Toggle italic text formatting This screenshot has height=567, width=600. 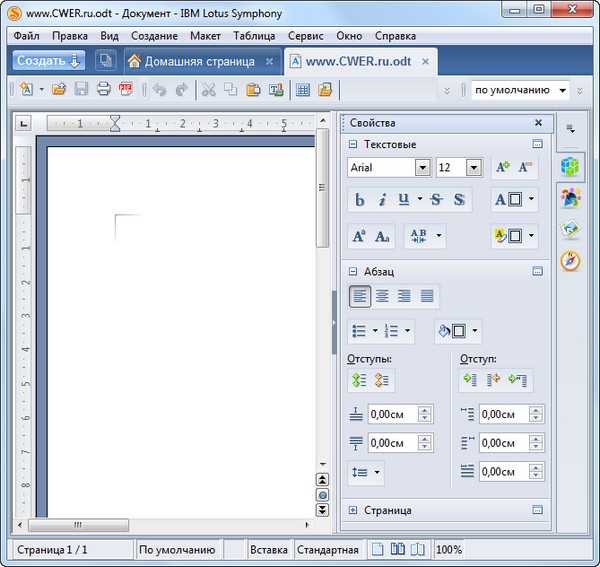pos(382,200)
